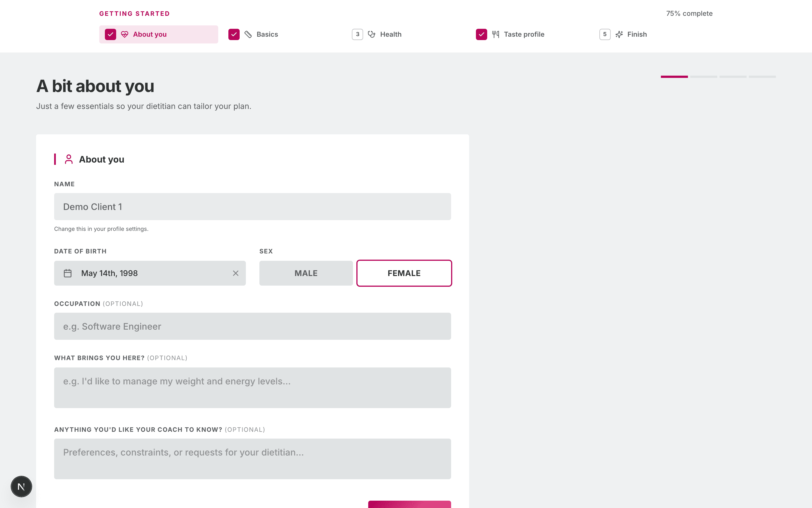Go to the Taste profile step tab
The width and height of the screenshot is (812, 508).
(x=530, y=34)
